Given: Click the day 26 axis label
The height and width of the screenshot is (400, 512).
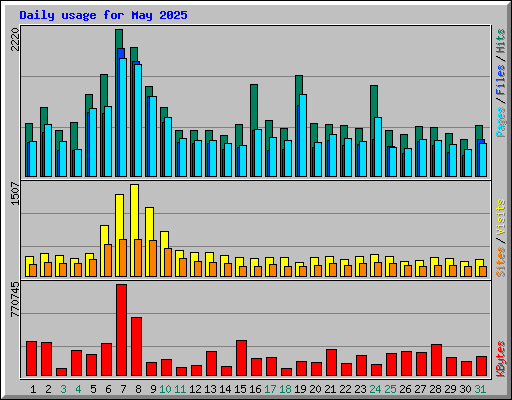Looking at the screenshot, I should click(405, 389).
